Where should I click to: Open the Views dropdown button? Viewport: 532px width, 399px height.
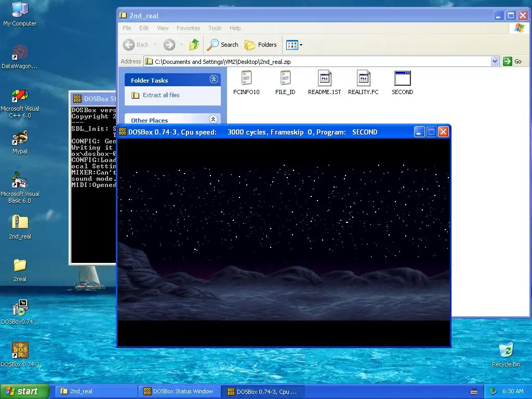tap(294, 45)
